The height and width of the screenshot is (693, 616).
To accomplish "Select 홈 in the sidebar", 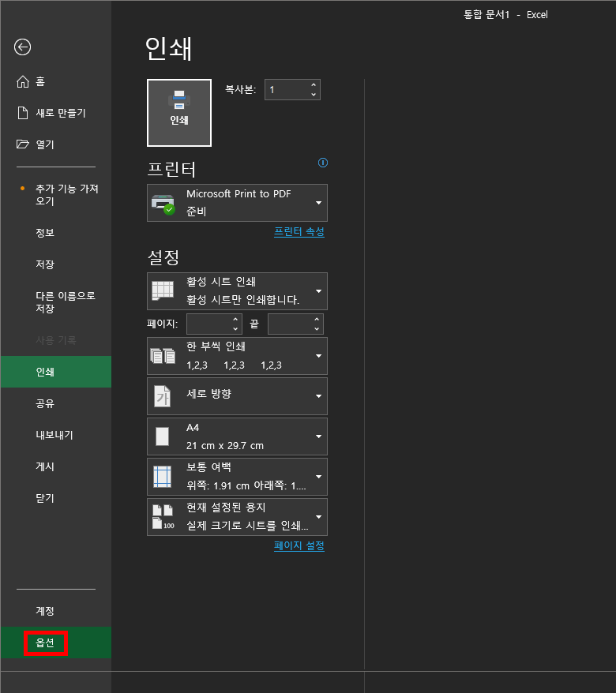I will 56,82.
